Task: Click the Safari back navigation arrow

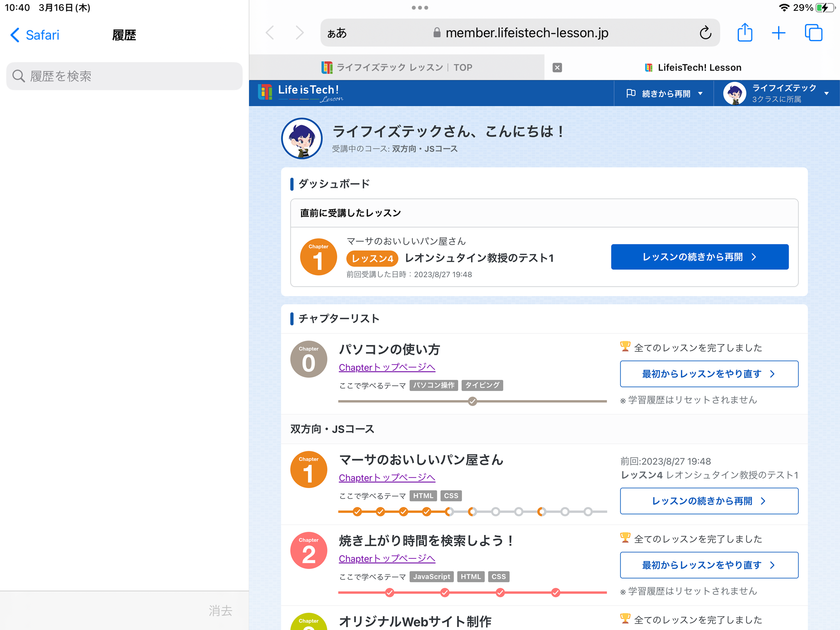Action: tap(270, 33)
